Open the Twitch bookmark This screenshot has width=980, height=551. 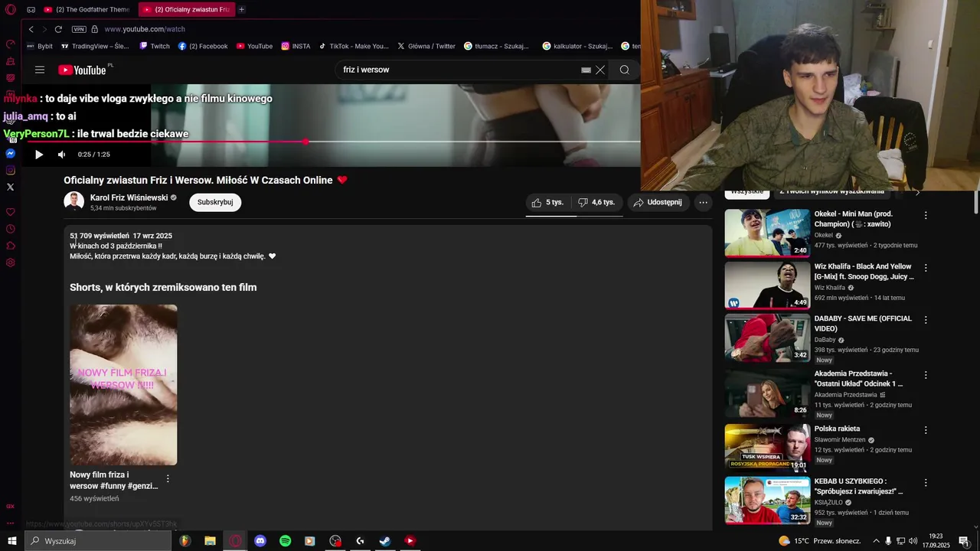coord(155,46)
